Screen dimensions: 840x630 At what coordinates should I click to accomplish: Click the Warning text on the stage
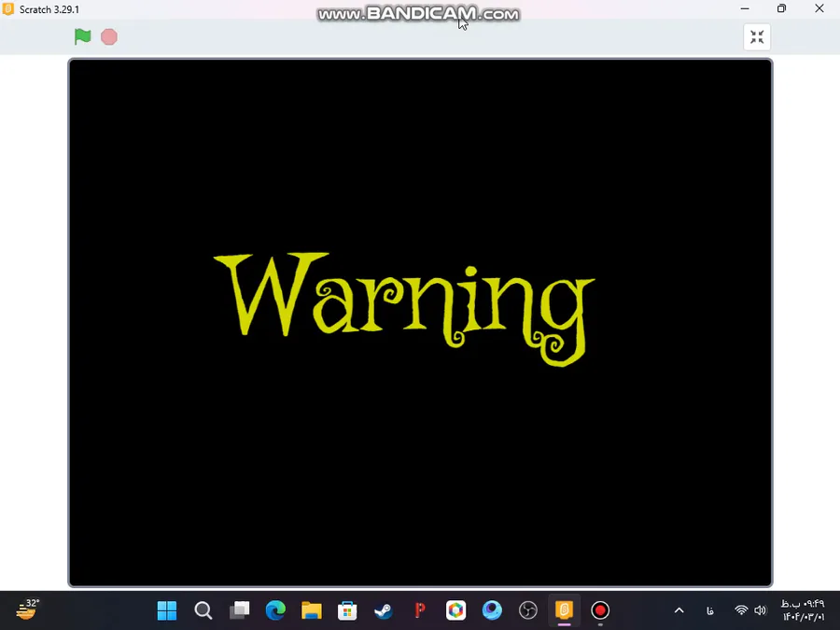404,309
